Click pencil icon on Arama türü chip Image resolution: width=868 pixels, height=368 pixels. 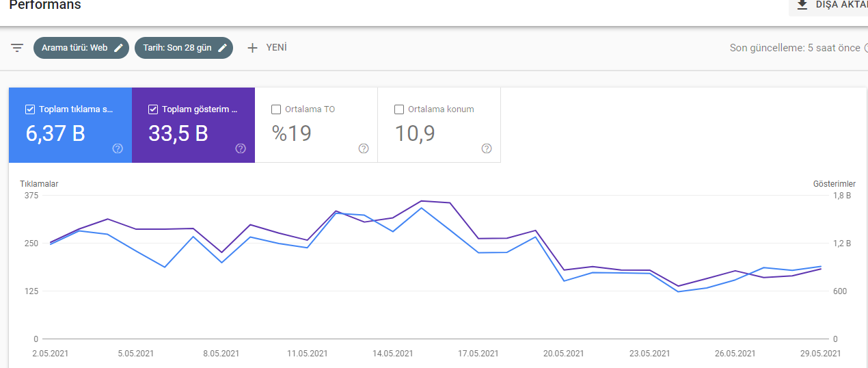(x=119, y=48)
